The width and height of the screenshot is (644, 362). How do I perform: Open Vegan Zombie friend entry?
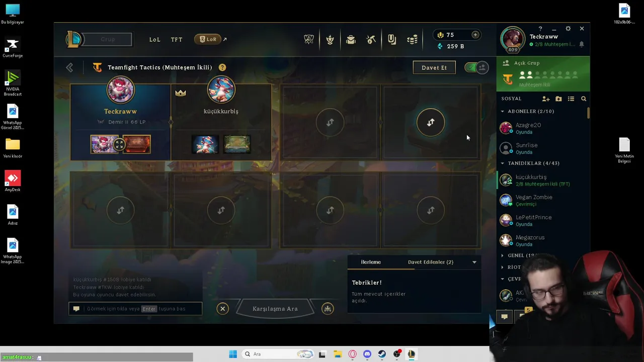click(x=542, y=201)
